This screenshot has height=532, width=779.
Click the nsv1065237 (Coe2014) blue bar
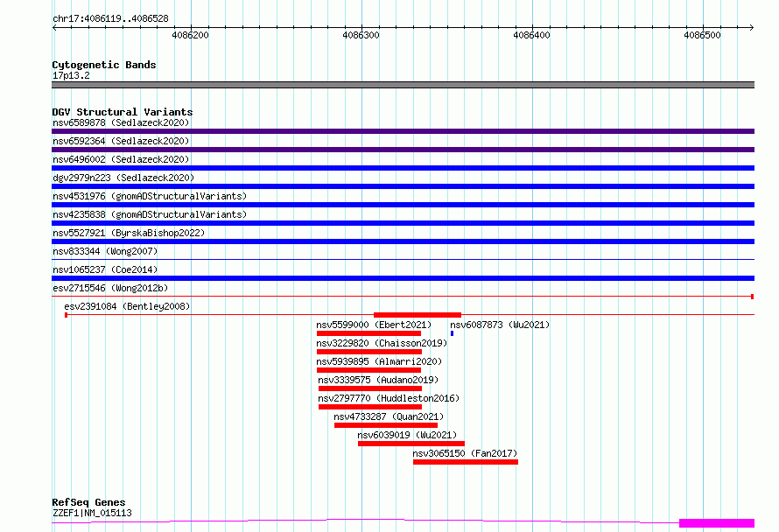pyautogui.click(x=403, y=278)
